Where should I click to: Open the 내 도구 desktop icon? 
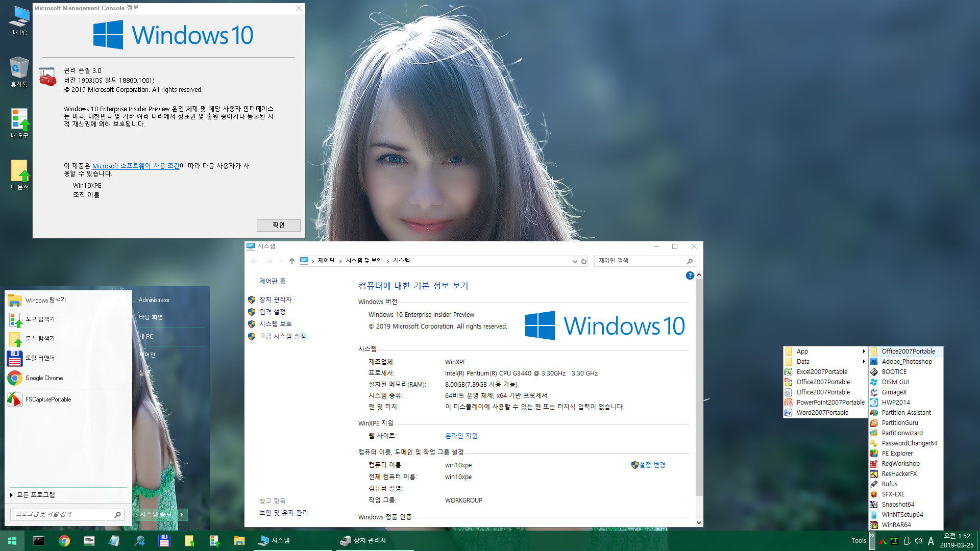(x=19, y=123)
